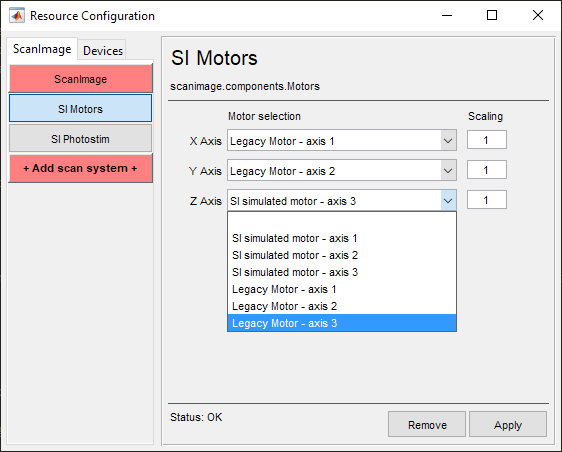This screenshot has height=452, width=562.
Task: Click the Scaling column label
Action: [x=486, y=116]
